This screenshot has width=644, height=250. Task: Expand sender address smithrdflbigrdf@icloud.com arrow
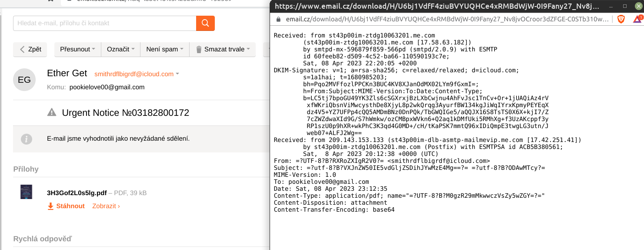pyautogui.click(x=177, y=74)
